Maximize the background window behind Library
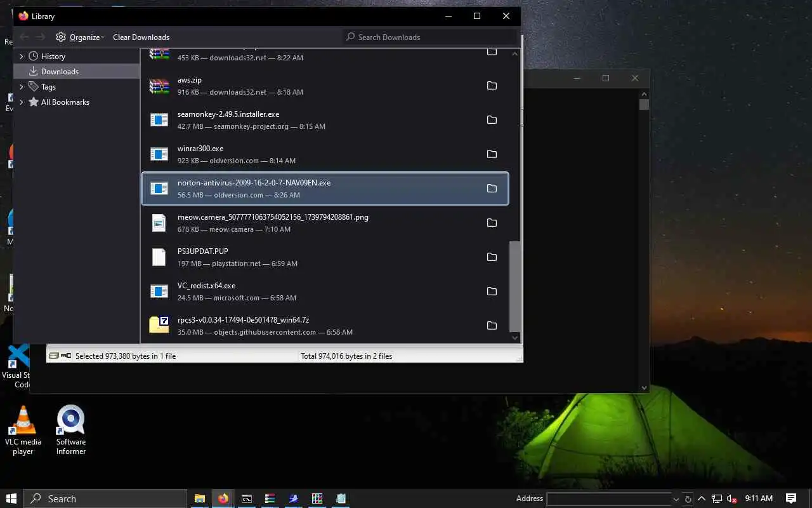The height and width of the screenshot is (508, 812). tap(606, 78)
